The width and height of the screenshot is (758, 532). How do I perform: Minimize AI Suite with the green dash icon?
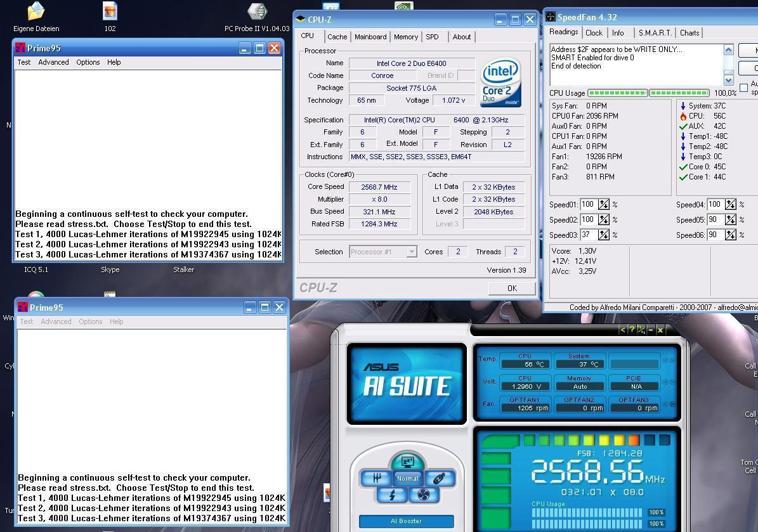click(651, 330)
